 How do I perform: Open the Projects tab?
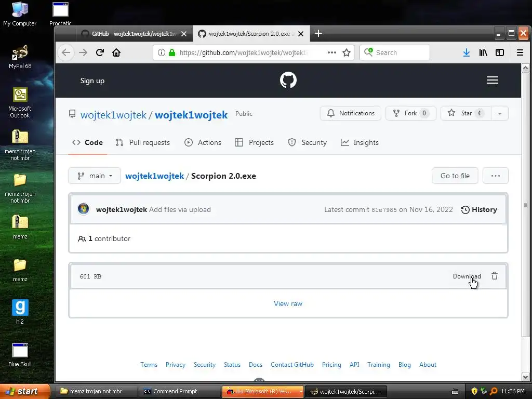click(254, 142)
